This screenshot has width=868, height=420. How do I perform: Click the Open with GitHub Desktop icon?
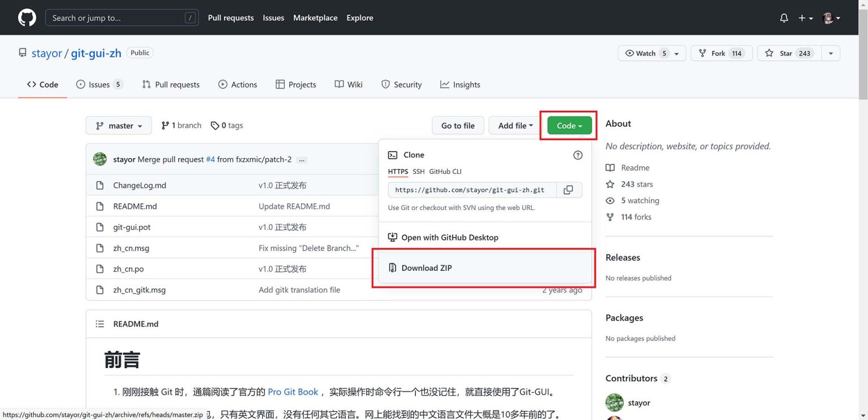pyautogui.click(x=392, y=237)
